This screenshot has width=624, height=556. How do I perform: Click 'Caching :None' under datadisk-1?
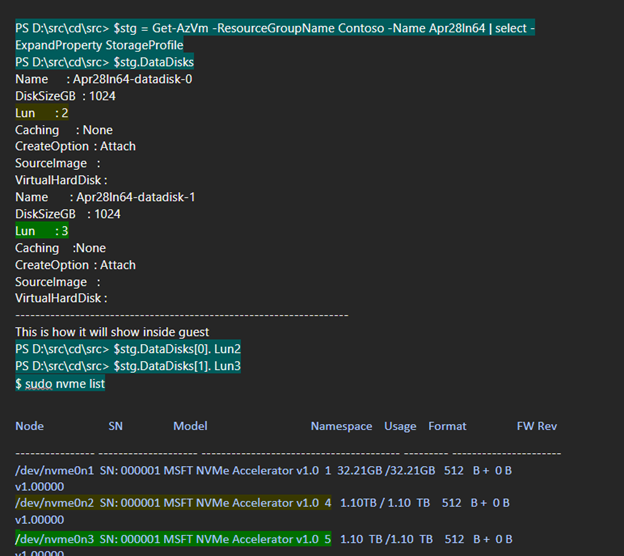60,248
